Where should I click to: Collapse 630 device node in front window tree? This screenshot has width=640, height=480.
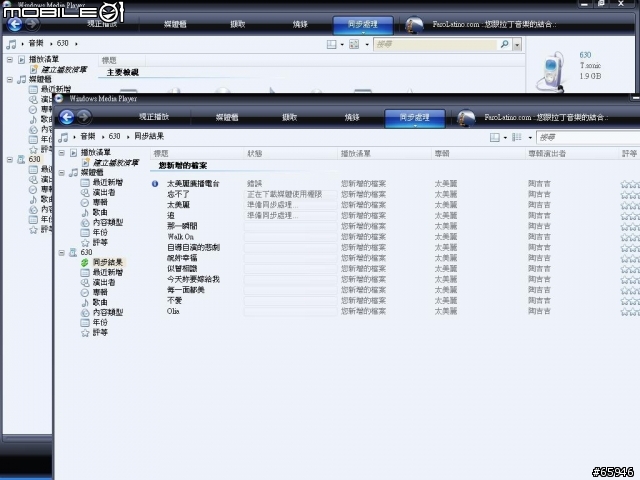click(61, 253)
